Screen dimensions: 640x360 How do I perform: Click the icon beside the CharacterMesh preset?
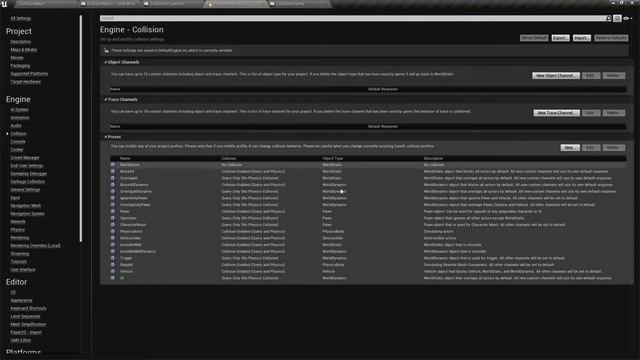click(x=113, y=224)
